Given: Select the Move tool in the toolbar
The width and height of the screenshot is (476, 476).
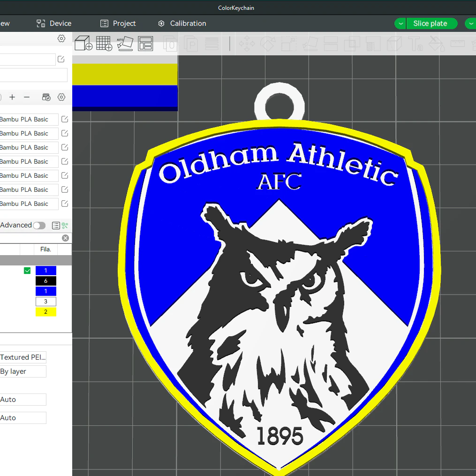Looking at the screenshot, I should (x=247, y=44).
